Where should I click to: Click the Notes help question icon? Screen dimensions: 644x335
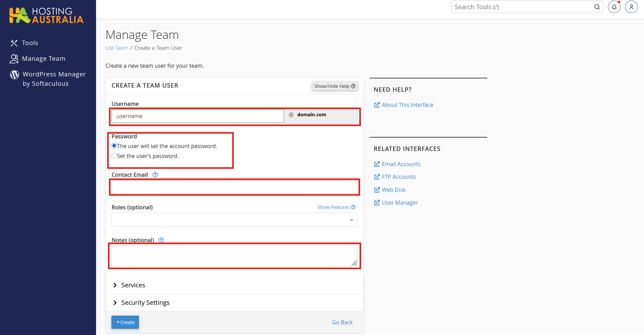point(161,240)
